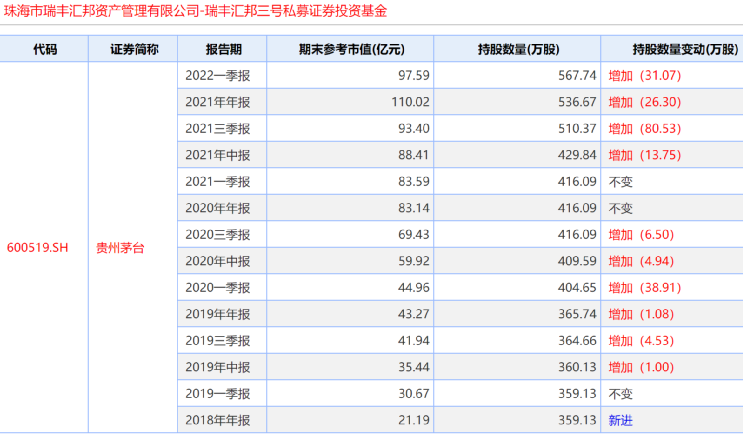The height and width of the screenshot is (434, 743).
Task: Select the 2020三季报 report period cell
Action: (x=223, y=235)
